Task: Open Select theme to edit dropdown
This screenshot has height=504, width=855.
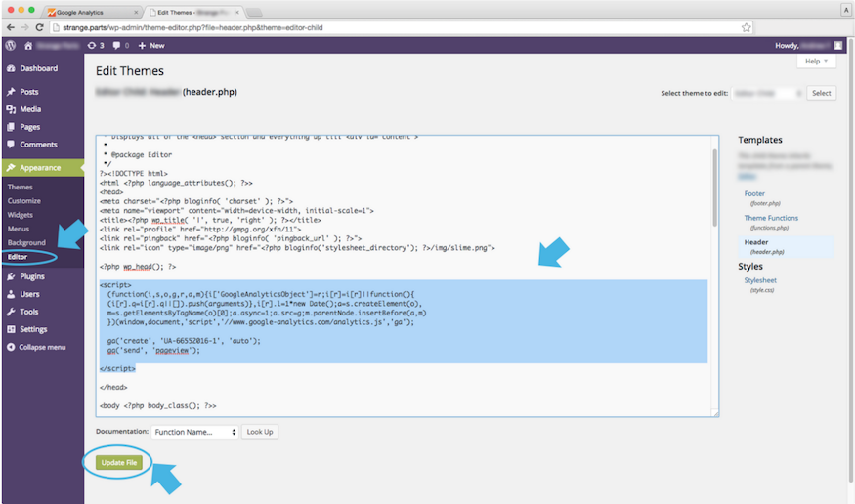Action: point(767,93)
